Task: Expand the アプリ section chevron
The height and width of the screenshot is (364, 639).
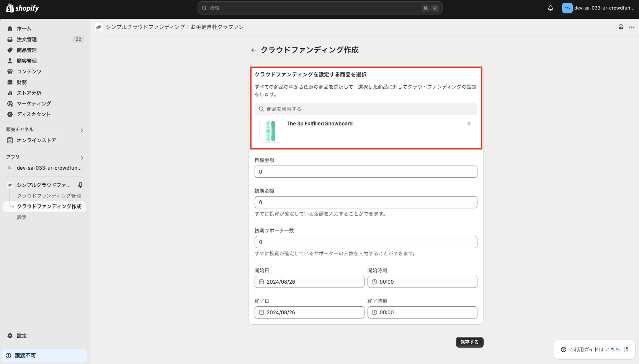Action: point(82,158)
